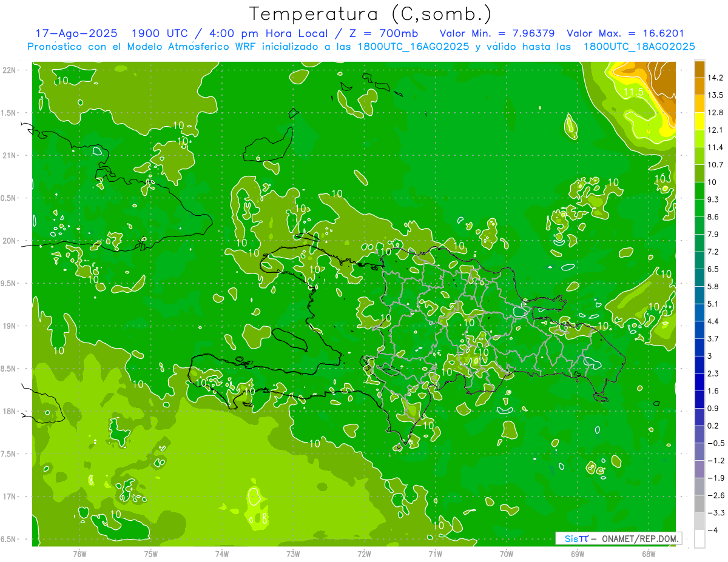Click the '76W' longitude axis label
This screenshot has height=562, width=728.
[x=79, y=554]
